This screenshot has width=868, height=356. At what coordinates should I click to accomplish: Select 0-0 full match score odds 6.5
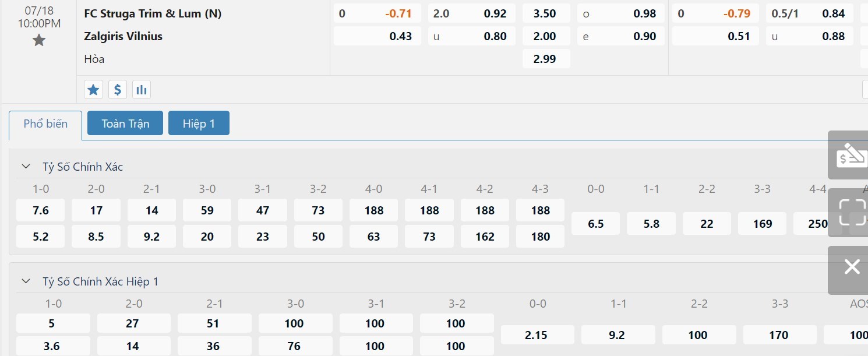pyautogui.click(x=595, y=224)
